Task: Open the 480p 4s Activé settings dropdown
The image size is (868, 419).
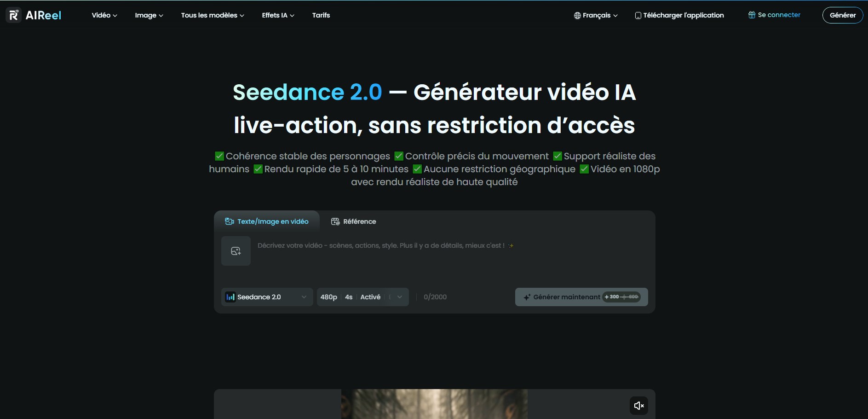Action: tap(362, 297)
